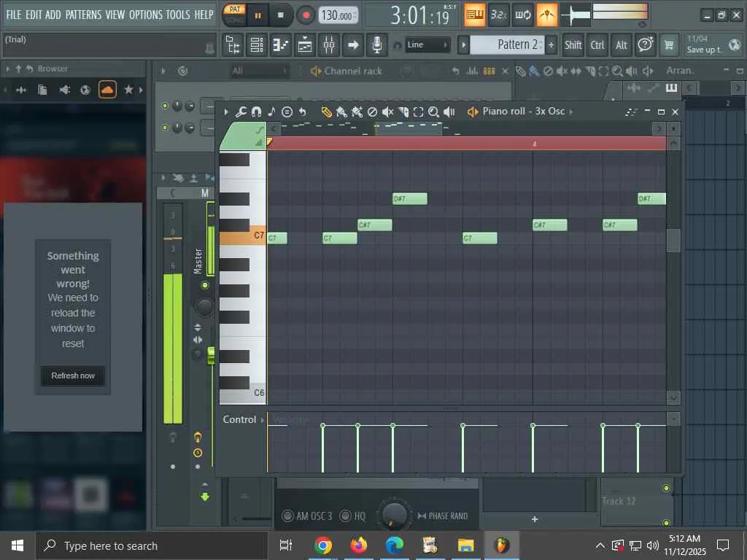Screen dimensions: 747x560
Task: Switch the PAT/SONG mode toggle
Action: pos(234,15)
